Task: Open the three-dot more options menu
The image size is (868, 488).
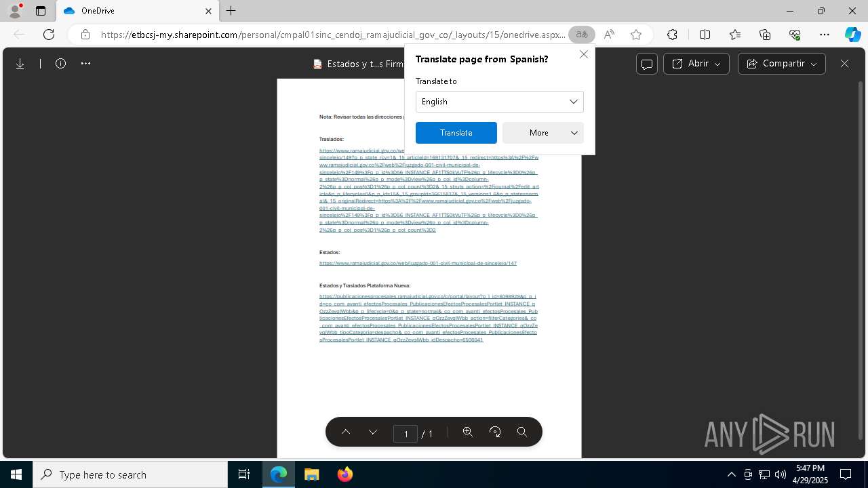Action: [x=85, y=64]
